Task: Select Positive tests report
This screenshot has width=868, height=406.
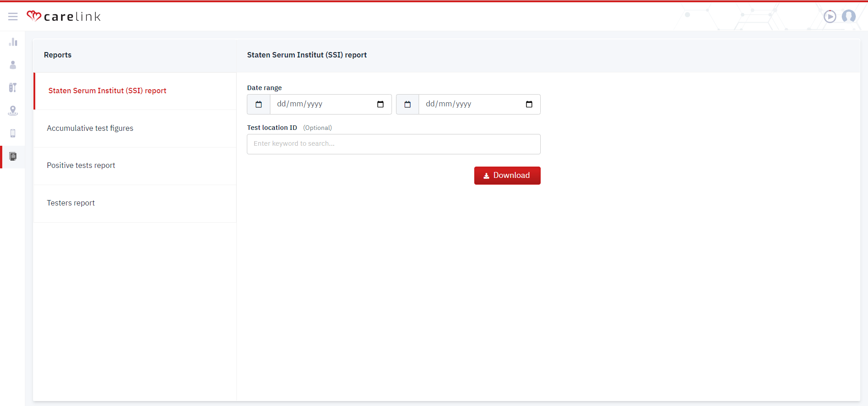Action: (81, 166)
